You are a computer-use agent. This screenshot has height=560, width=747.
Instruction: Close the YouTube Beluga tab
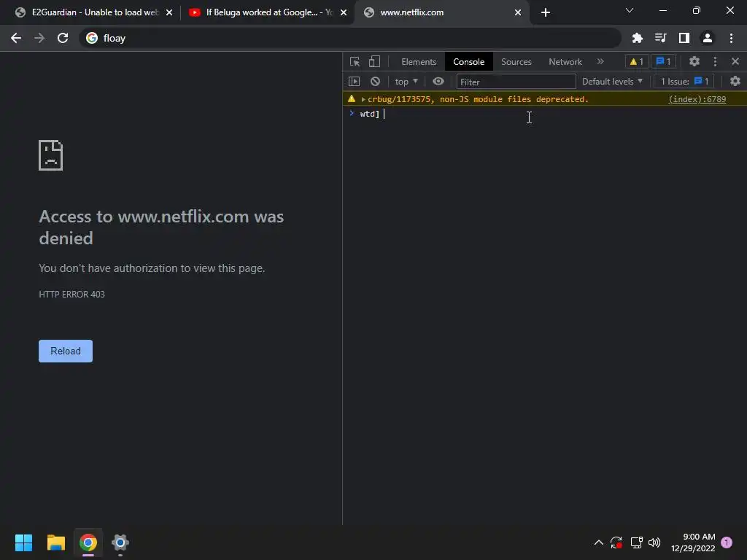point(344,12)
